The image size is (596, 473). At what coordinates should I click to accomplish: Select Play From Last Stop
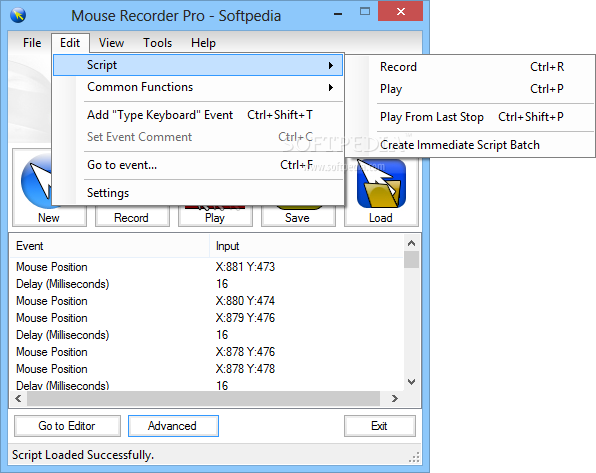point(471,117)
